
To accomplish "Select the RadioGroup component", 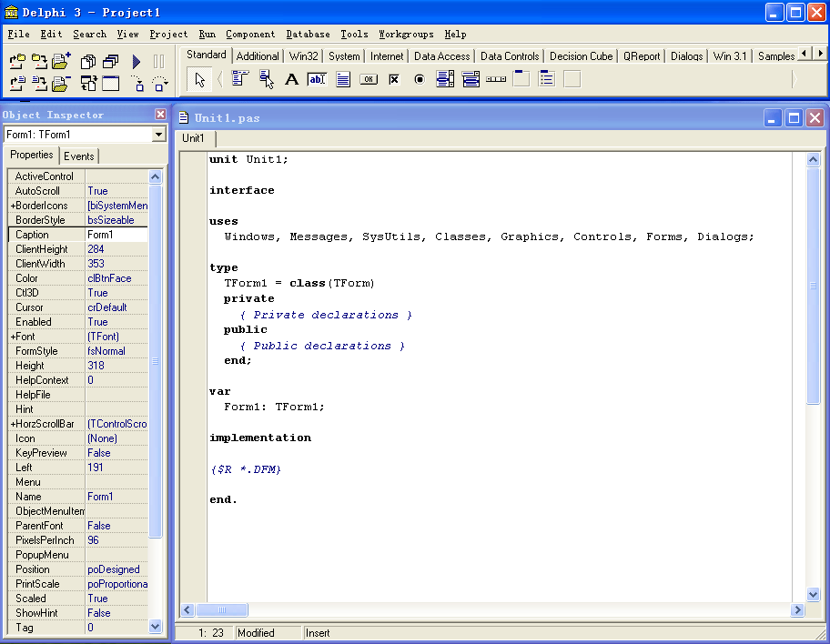I will tap(547, 79).
